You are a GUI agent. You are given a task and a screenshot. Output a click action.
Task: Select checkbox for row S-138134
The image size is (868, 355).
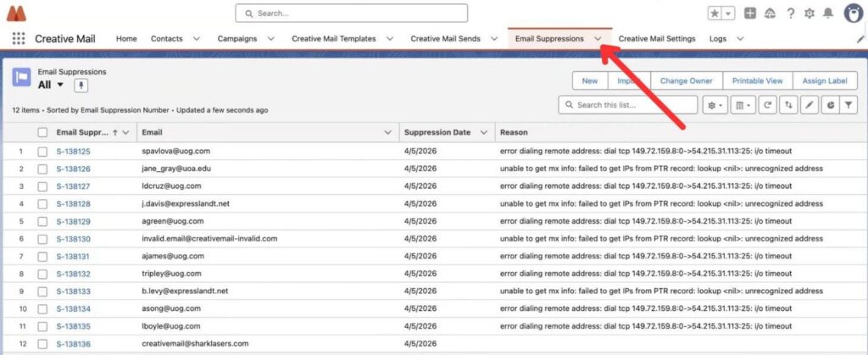tap(42, 309)
